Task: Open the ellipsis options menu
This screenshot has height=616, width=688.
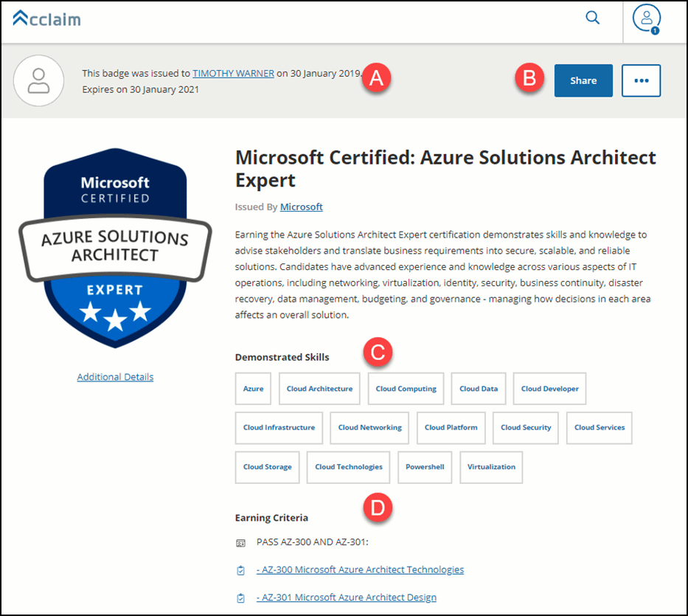Action: click(641, 80)
